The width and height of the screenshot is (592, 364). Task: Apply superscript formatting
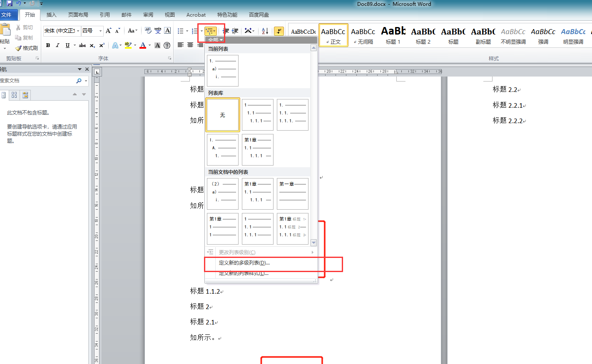(x=102, y=45)
